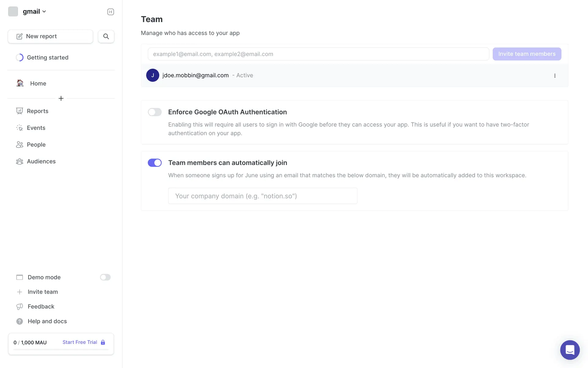The image size is (588, 368).
Task: Go to the People page
Action: click(x=36, y=144)
